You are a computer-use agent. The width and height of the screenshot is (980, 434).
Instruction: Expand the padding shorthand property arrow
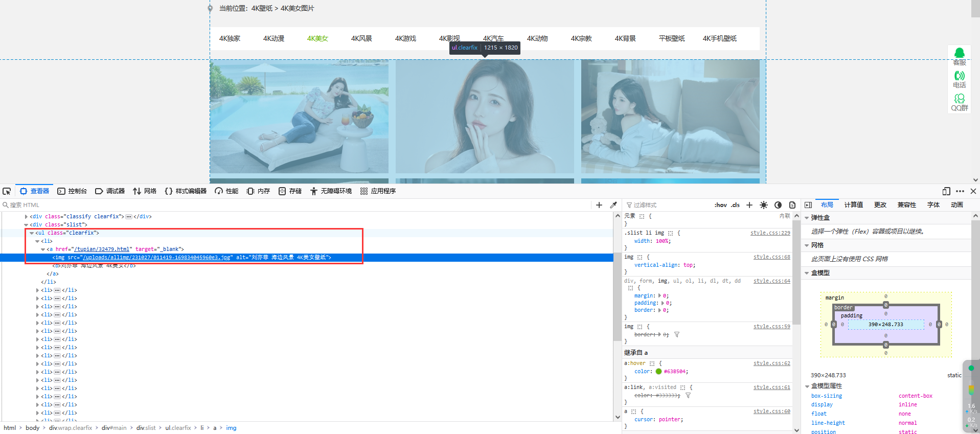(x=664, y=303)
